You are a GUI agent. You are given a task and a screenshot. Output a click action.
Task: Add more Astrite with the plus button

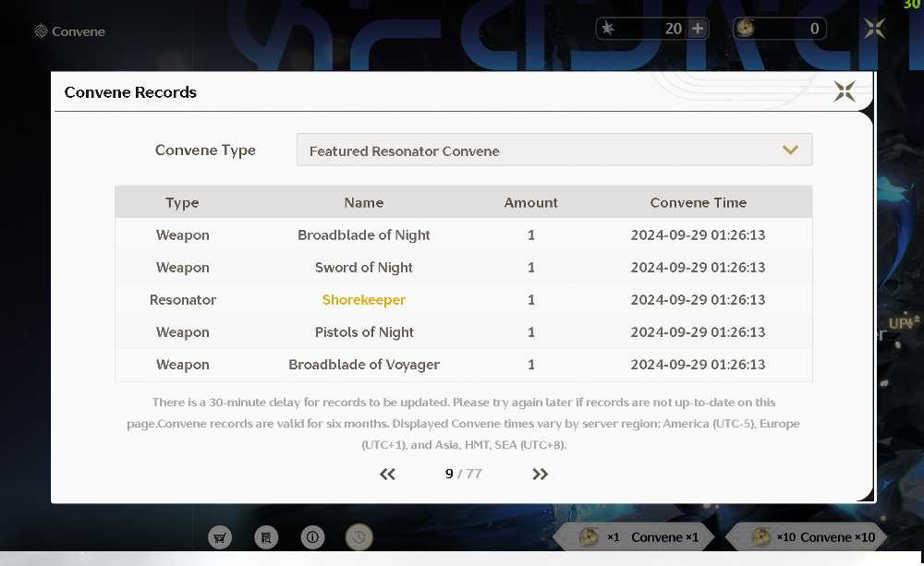697,29
